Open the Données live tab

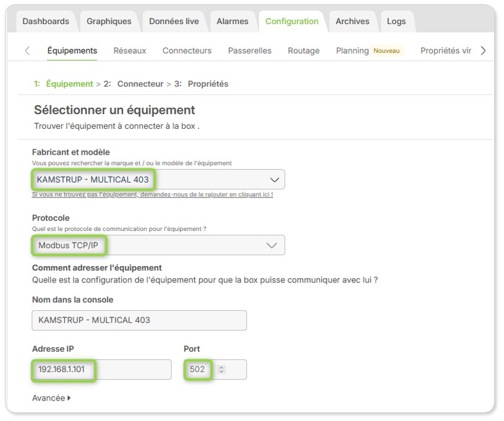point(174,21)
